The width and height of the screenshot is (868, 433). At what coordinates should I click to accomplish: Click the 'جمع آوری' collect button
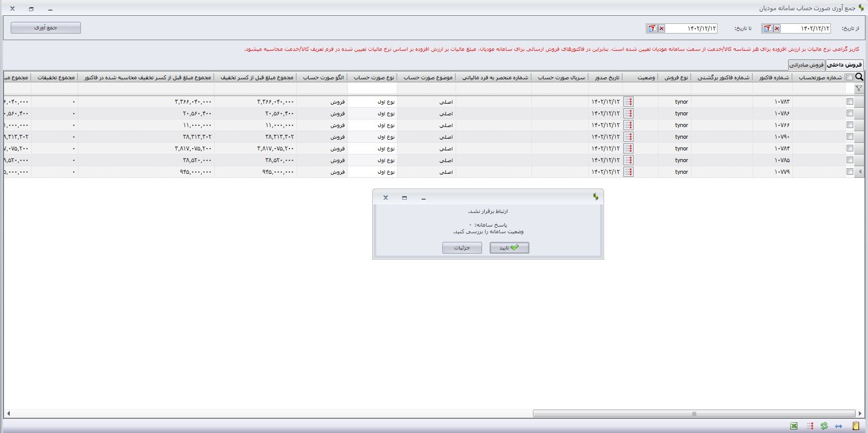[x=46, y=28]
